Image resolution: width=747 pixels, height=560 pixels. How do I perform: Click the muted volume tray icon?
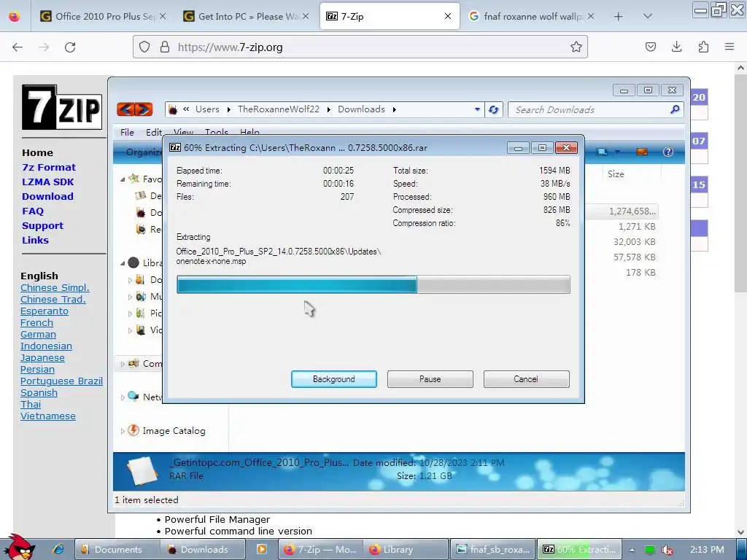point(668,550)
